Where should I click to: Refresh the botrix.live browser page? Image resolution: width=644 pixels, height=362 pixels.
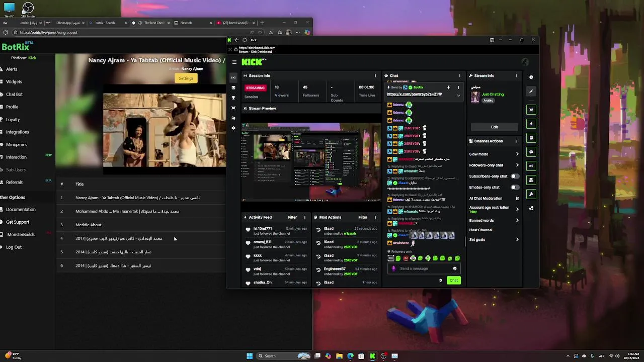5,32
